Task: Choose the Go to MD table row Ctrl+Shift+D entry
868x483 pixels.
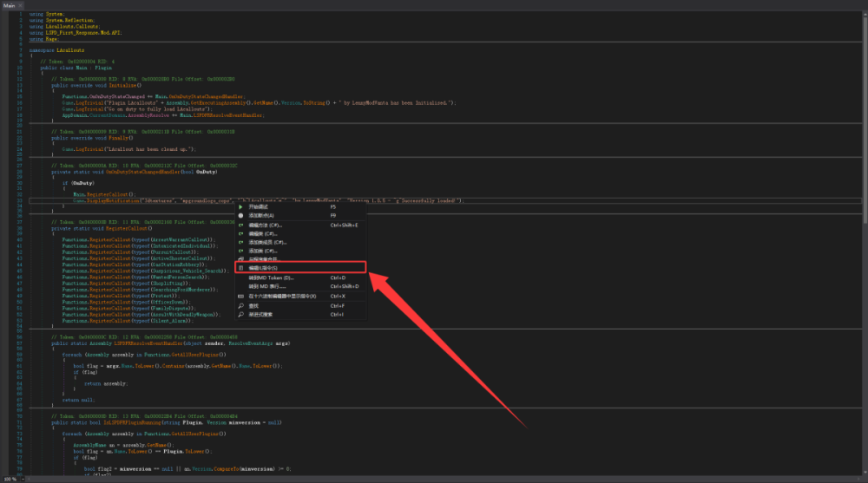Action: (300, 286)
